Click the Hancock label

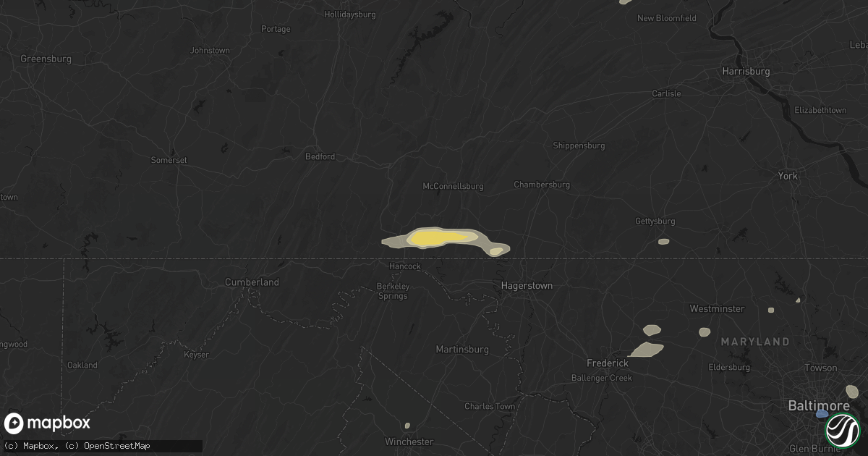(405, 266)
